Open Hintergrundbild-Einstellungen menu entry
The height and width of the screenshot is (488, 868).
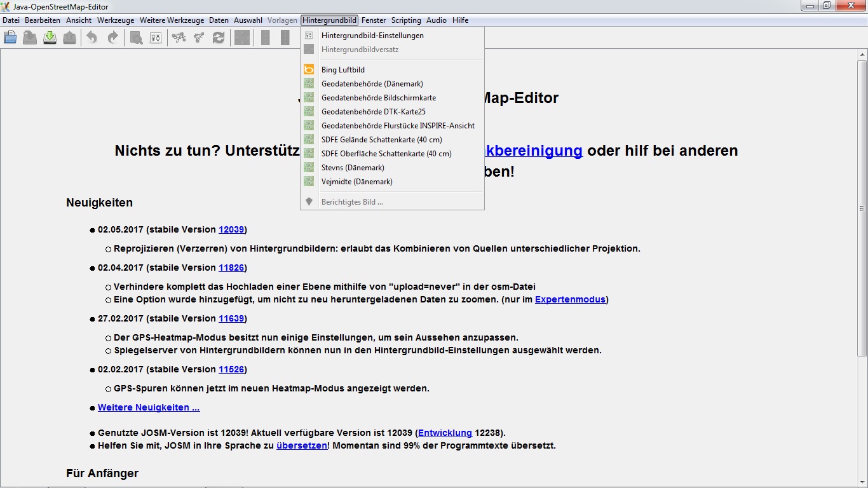[372, 36]
